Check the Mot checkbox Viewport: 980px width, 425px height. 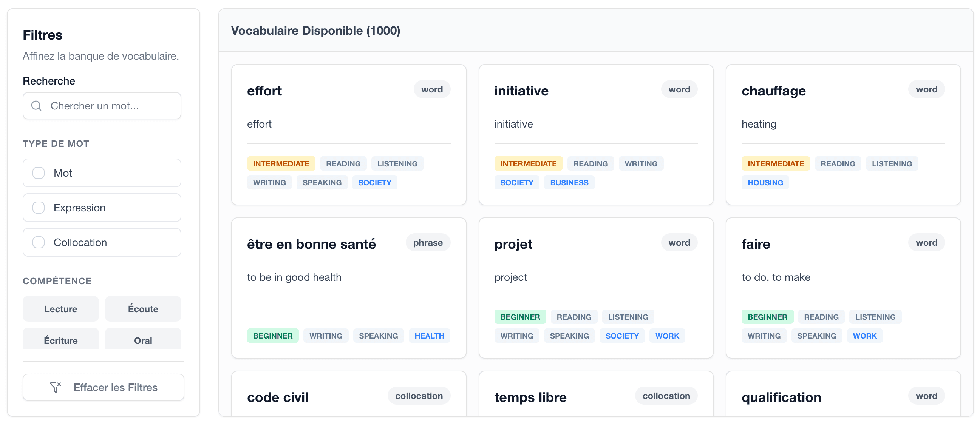click(39, 173)
